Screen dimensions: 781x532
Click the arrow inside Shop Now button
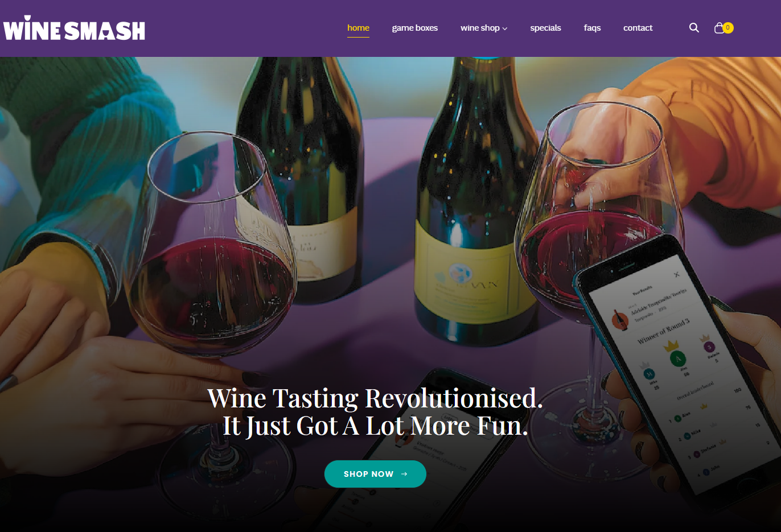404,474
